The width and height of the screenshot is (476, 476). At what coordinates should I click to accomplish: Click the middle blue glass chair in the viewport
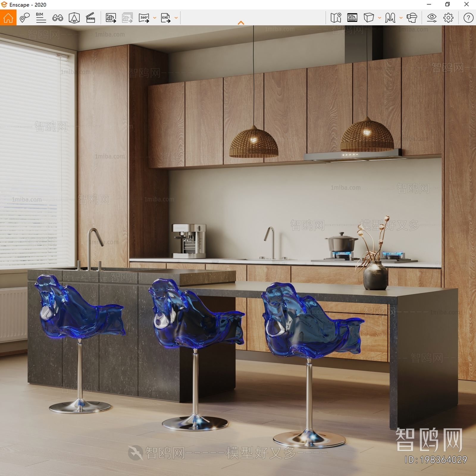click(196, 354)
